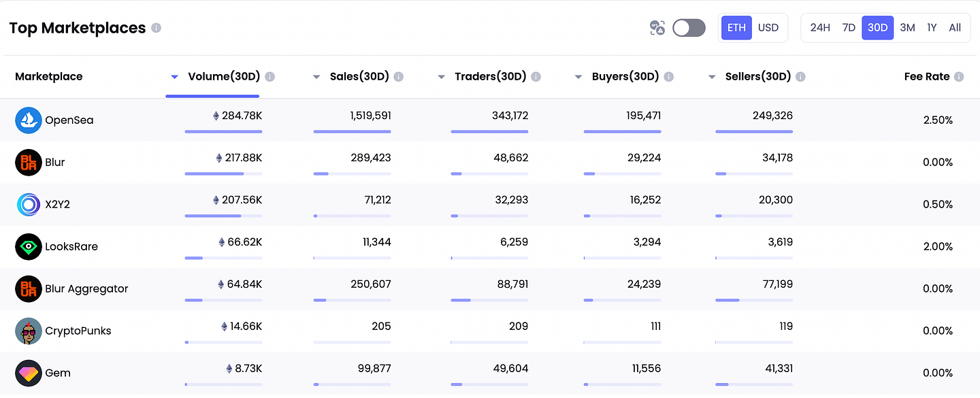Screen dimensions: 980x398
Task: Click the Blur Aggregator logo icon
Action: [29, 289]
